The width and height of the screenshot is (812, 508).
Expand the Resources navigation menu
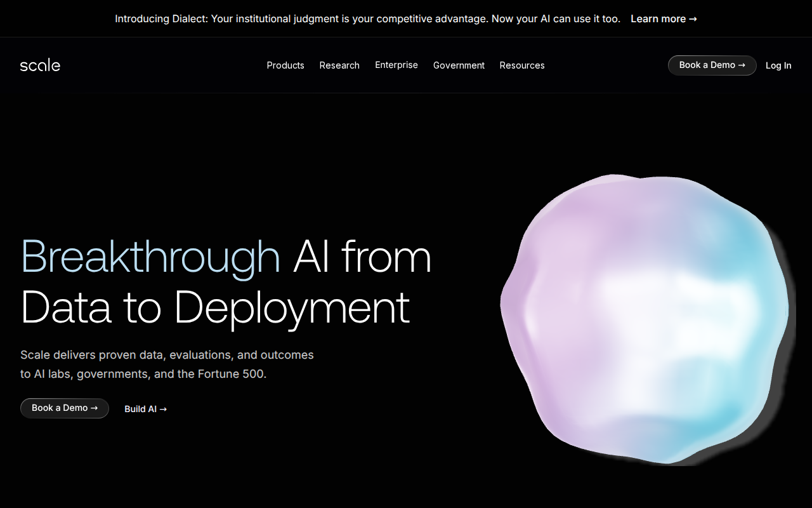point(522,65)
